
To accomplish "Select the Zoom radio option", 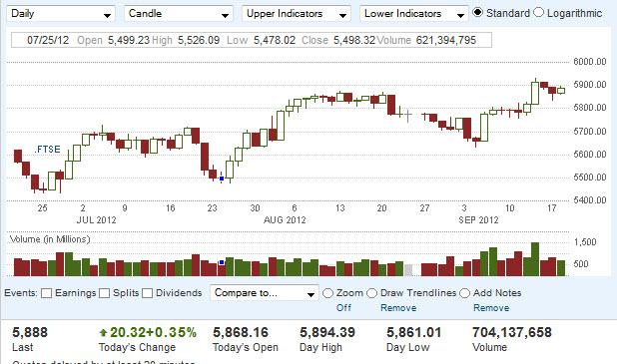I will tap(327, 293).
